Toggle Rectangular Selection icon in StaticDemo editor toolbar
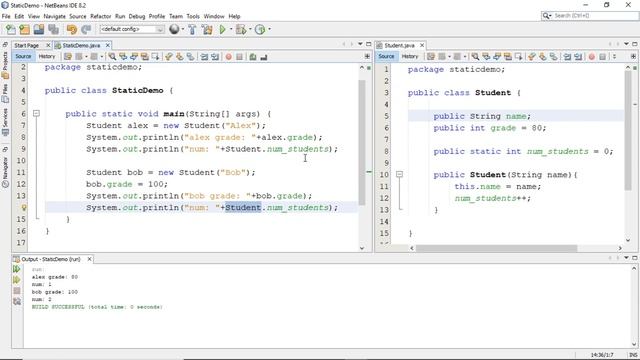 (x=156, y=57)
